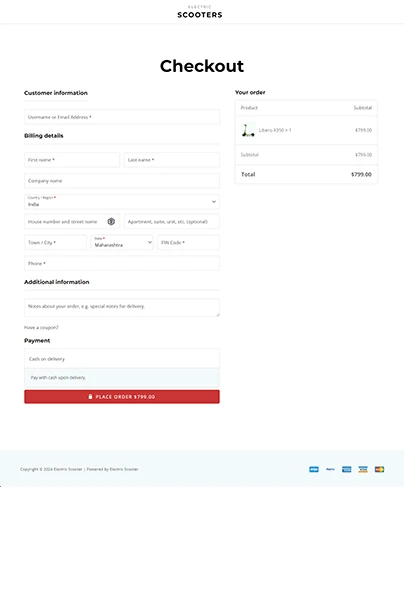Click the Last name input field
Image resolution: width=404 pixels, height=600 pixels.
[172, 160]
